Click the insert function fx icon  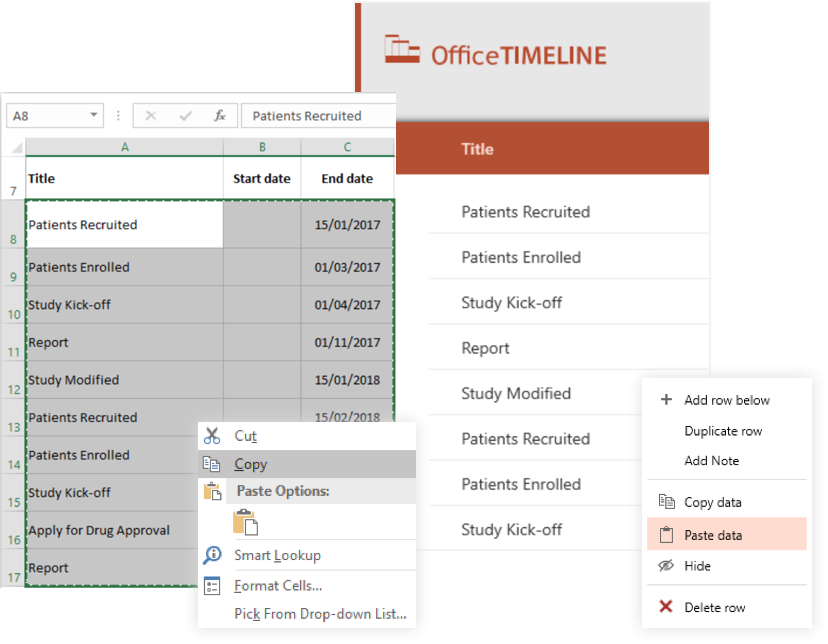pos(220,116)
